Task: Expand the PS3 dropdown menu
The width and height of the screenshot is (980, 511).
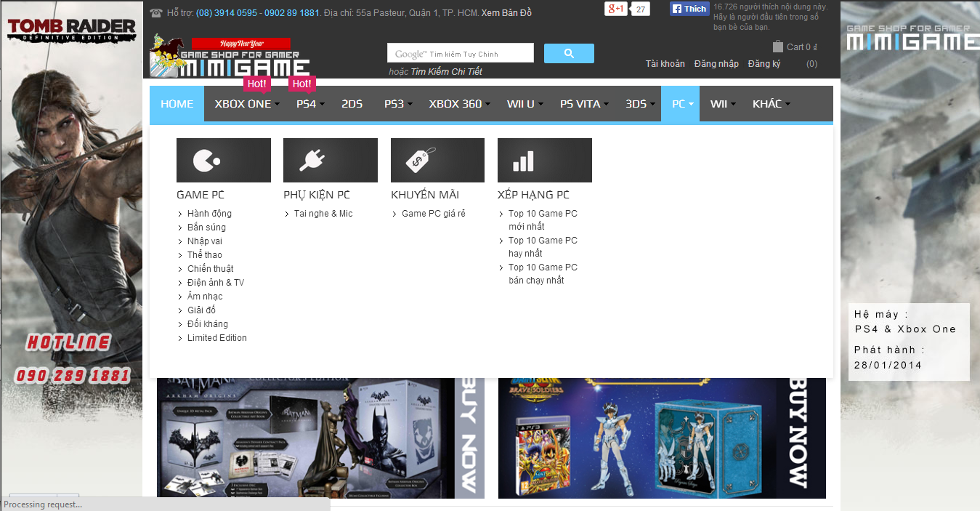Action: pos(398,104)
